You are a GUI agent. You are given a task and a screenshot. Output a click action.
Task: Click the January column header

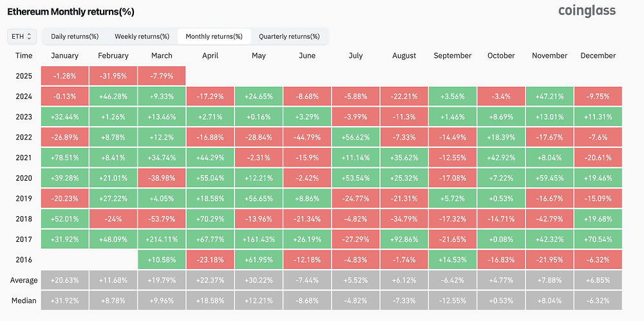64,56
